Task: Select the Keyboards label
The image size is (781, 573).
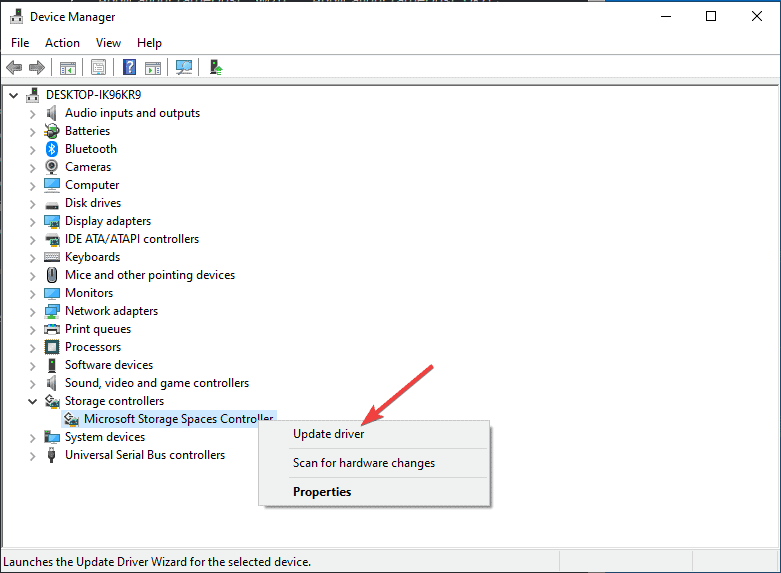Action: [x=93, y=257]
